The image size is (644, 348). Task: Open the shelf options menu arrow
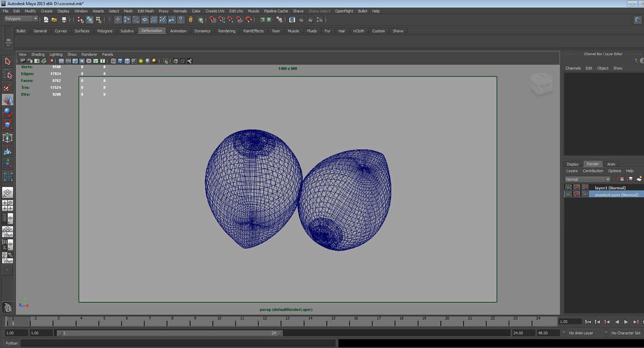(8, 45)
